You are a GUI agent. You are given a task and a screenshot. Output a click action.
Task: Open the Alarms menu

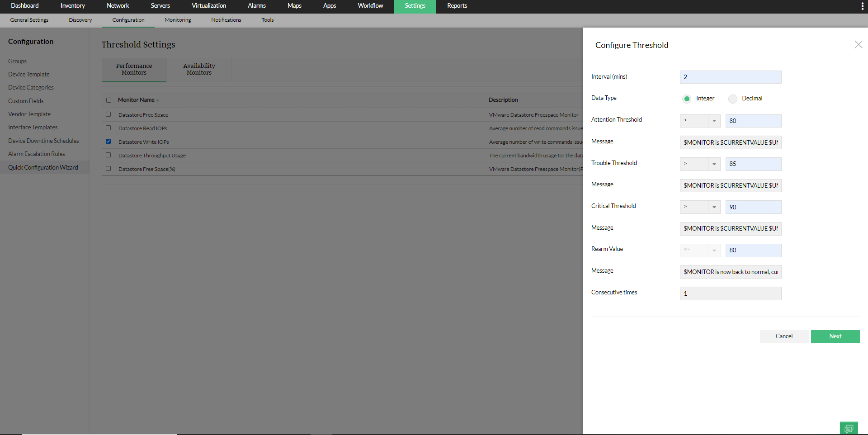256,6
